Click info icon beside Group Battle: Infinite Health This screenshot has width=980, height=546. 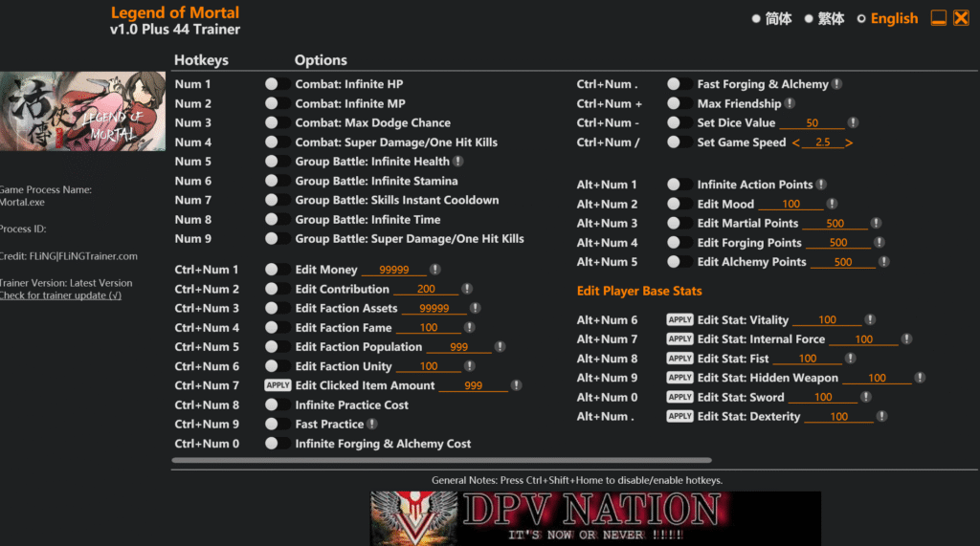(x=458, y=162)
